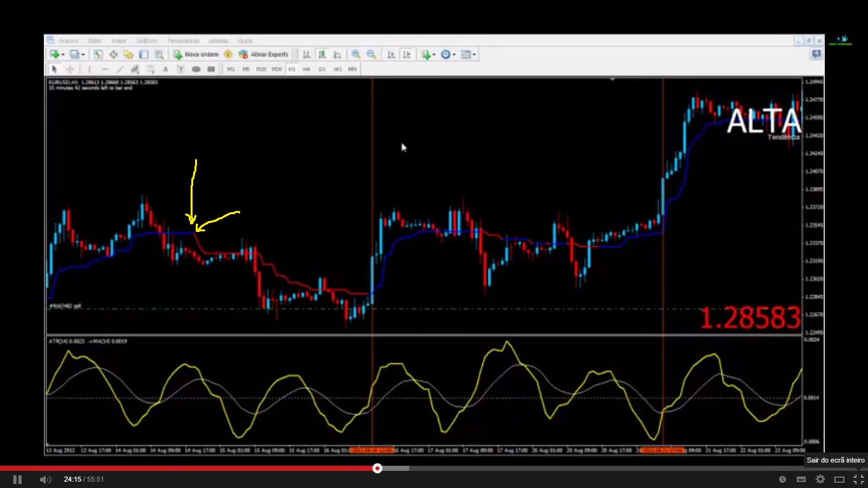Select the arrow cursor tool
Image resolution: width=868 pixels, height=488 pixels.
tap(54, 69)
